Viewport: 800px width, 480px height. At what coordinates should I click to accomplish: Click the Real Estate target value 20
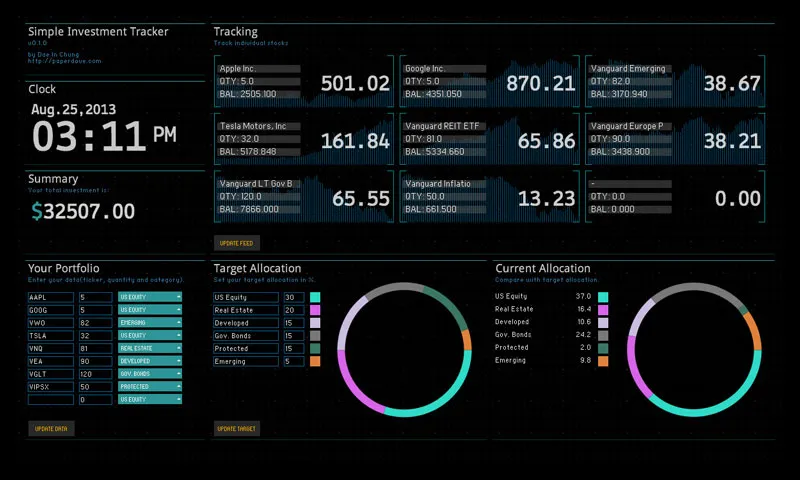coord(294,310)
